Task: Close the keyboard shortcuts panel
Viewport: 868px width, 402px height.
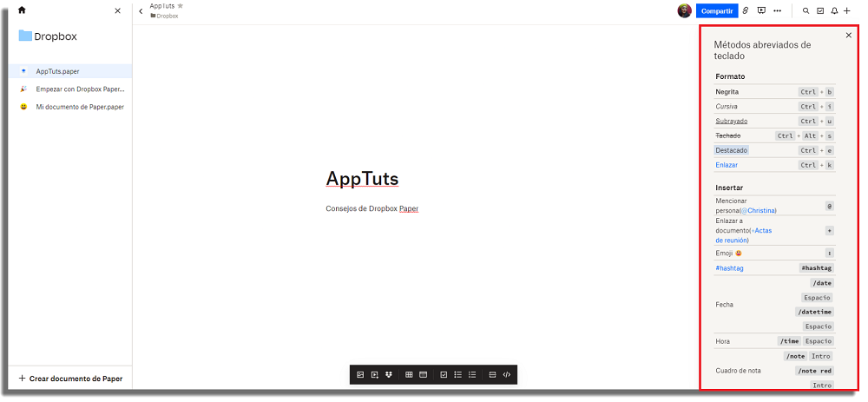Action: tap(849, 36)
